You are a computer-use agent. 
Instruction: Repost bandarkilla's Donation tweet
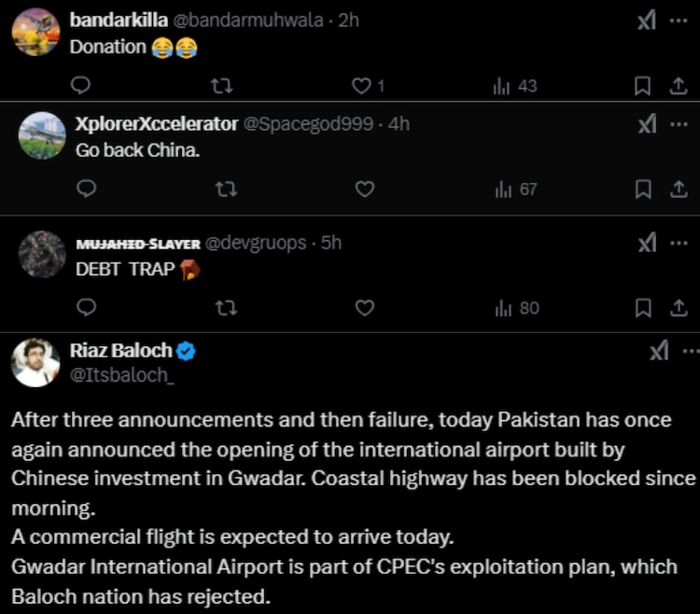coord(222,86)
